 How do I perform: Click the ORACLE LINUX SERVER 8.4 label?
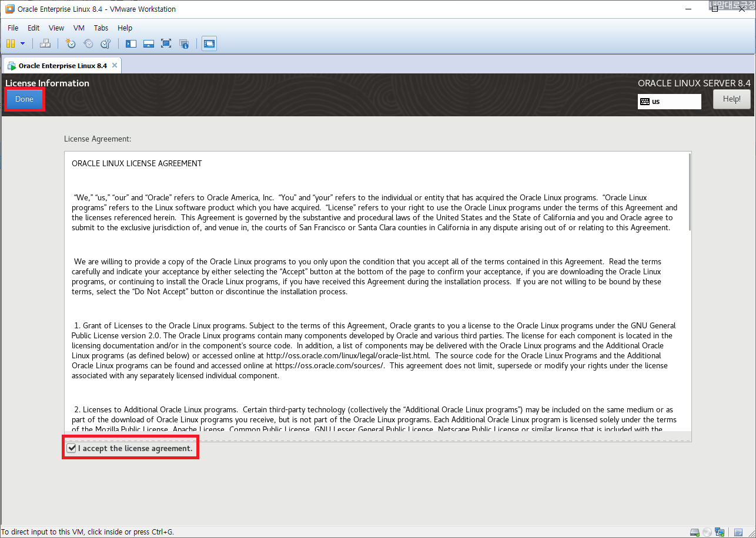(694, 83)
